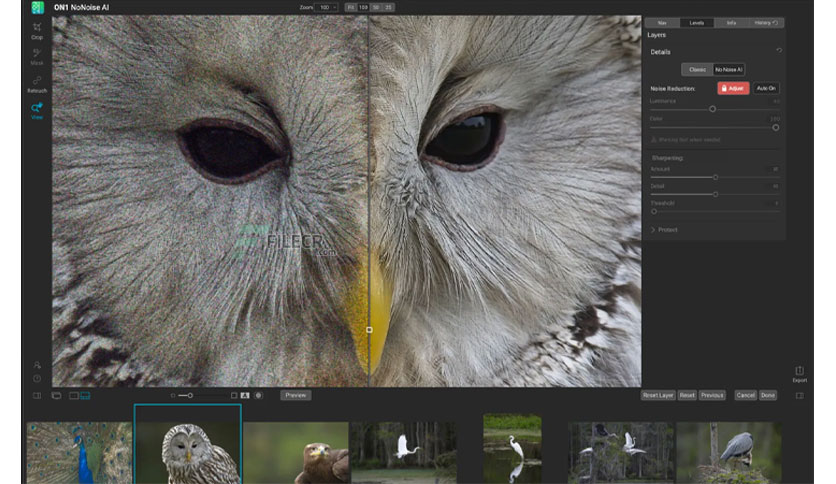Image resolution: width=836 pixels, height=484 pixels.
Task: Open the Zoom percentage dropdown
Action: [x=326, y=7]
